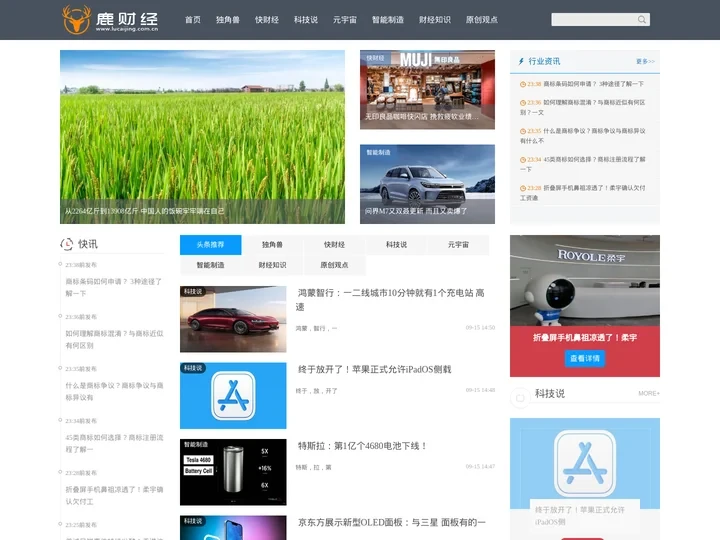Select the 原创观点 tab in content area
The image size is (720, 540).
point(334,265)
